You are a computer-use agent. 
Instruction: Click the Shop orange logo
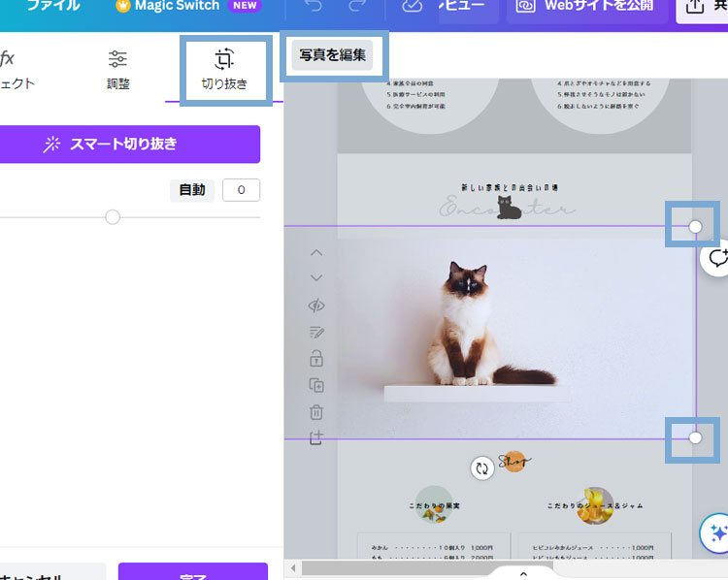(513, 462)
